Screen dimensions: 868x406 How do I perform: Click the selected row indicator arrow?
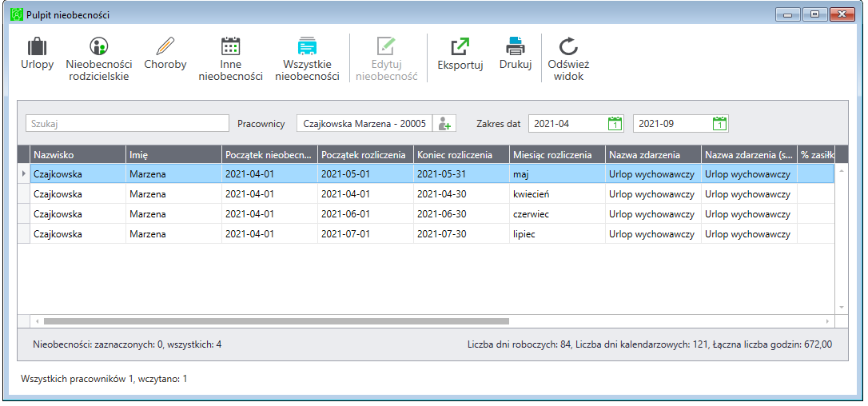click(x=24, y=174)
